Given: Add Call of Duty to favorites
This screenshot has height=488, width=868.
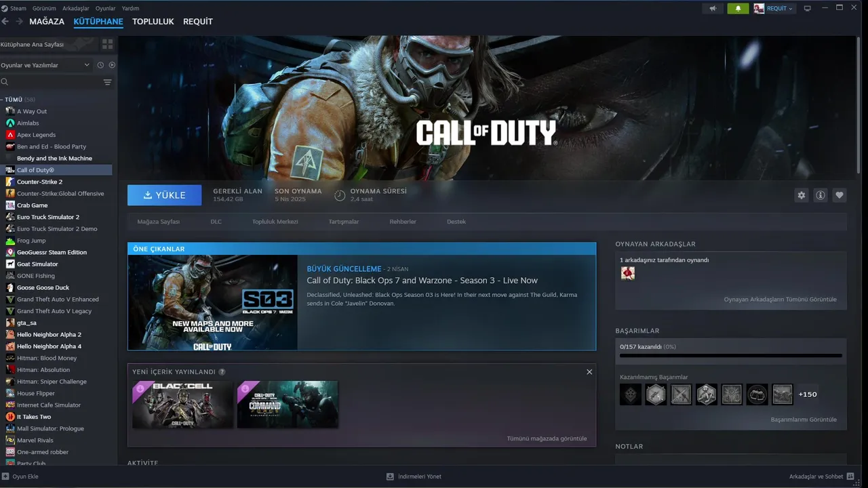Looking at the screenshot, I should pyautogui.click(x=840, y=195).
